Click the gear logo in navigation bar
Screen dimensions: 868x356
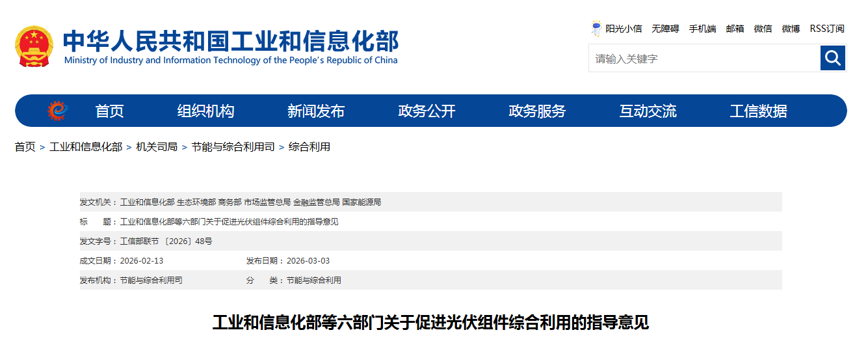click(x=57, y=111)
